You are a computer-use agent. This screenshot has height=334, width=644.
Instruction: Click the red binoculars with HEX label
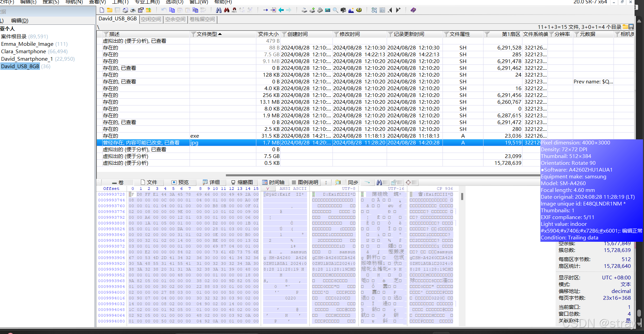pyautogui.click(x=234, y=10)
